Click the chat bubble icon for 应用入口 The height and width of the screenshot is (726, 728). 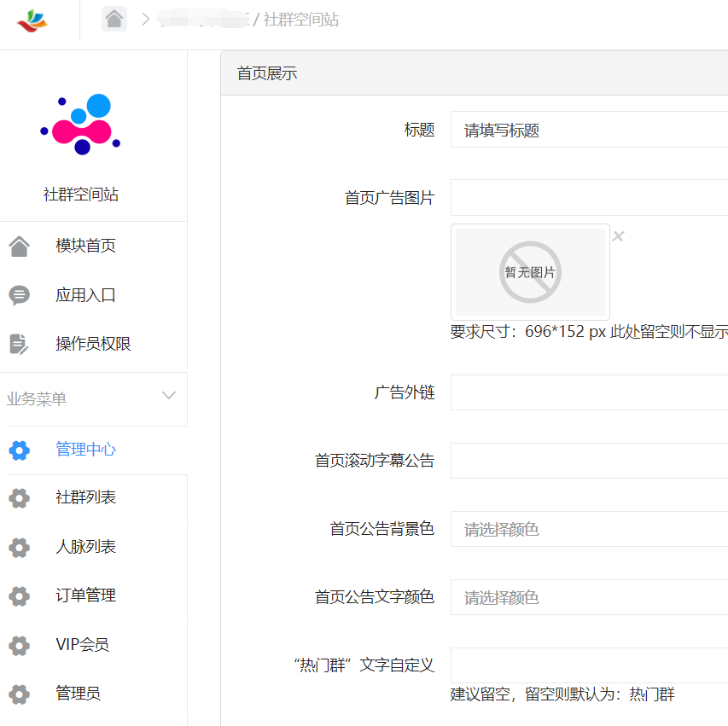coord(19,296)
